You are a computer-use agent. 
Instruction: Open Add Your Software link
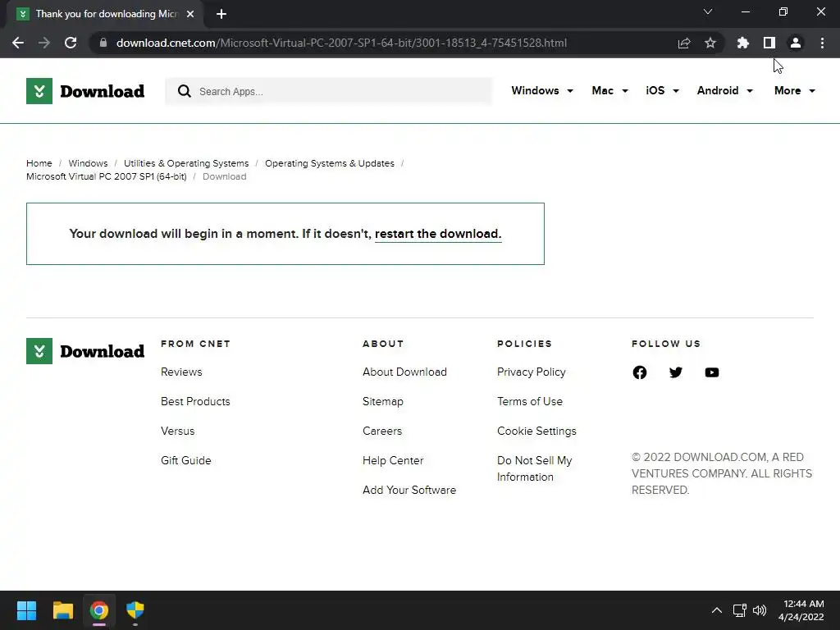tap(409, 490)
